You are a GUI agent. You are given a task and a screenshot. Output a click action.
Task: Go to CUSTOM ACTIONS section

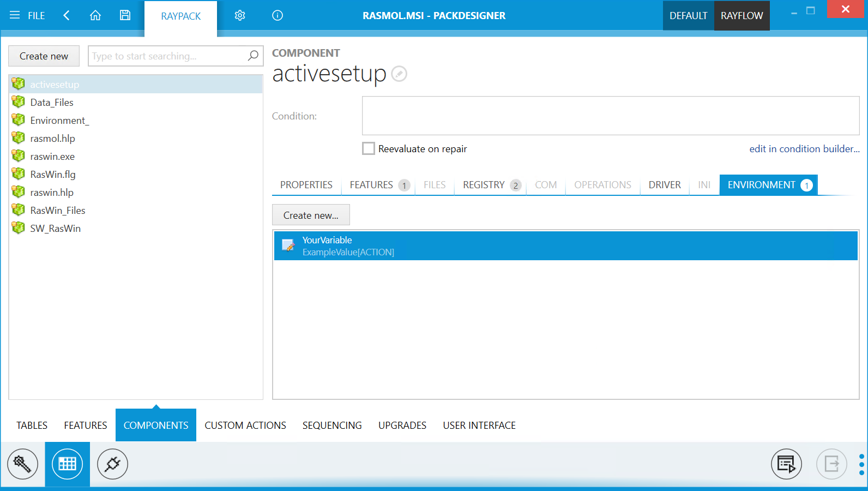(245, 425)
